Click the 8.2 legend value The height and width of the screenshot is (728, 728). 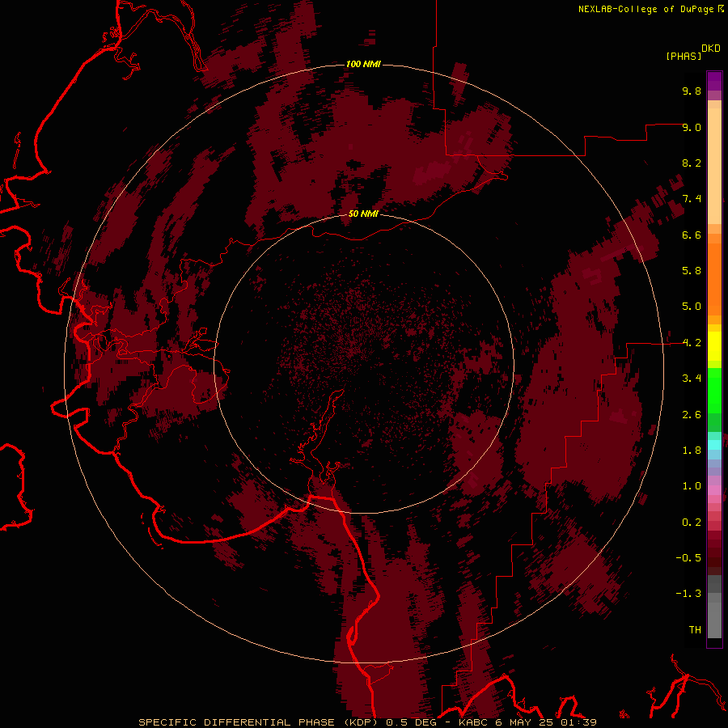pos(692,163)
